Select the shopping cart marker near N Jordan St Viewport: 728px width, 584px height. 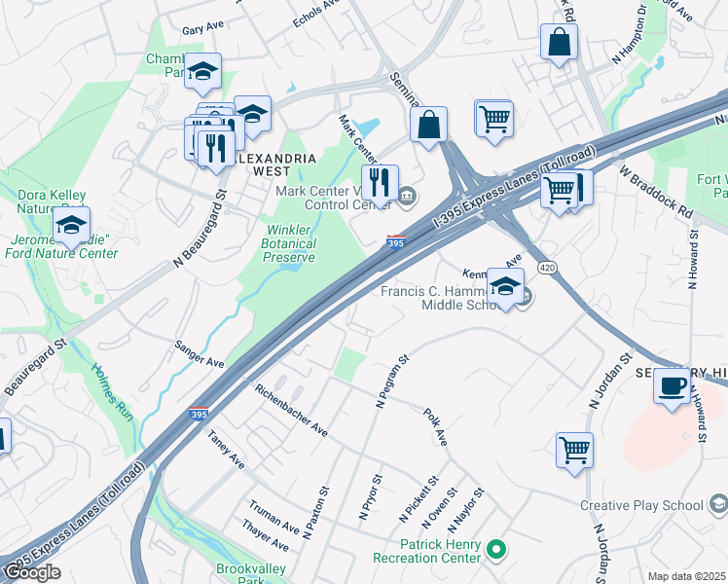click(574, 453)
